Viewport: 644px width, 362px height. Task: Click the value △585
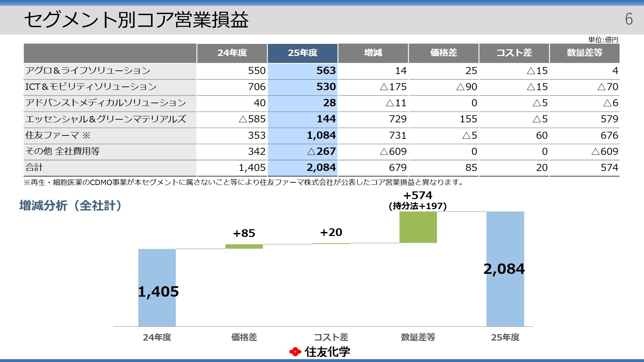pyautogui.click(x=252, y=119)
